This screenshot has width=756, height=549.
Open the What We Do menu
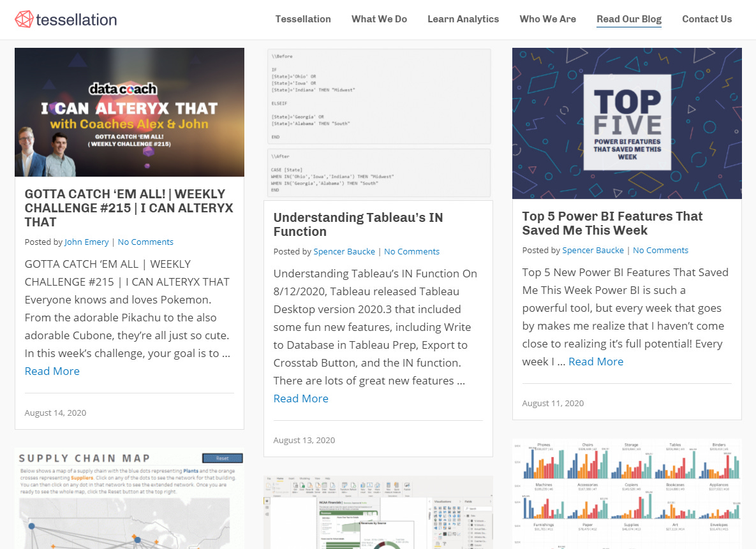(x=379, y=19)
